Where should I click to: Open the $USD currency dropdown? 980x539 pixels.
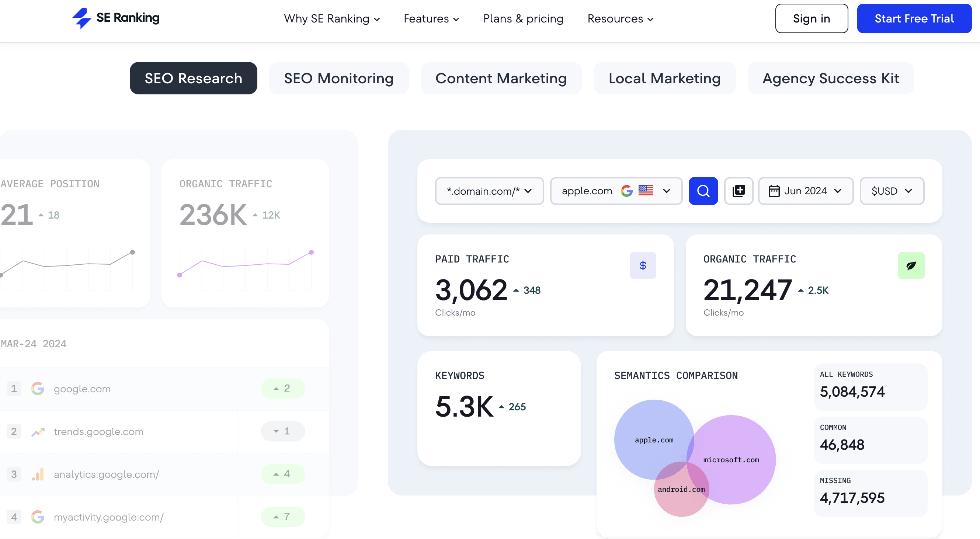coord(892,191)
